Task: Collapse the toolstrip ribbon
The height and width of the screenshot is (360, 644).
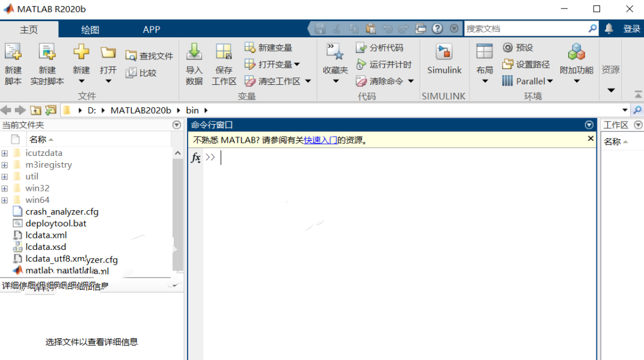Action: tap(638, 95)
